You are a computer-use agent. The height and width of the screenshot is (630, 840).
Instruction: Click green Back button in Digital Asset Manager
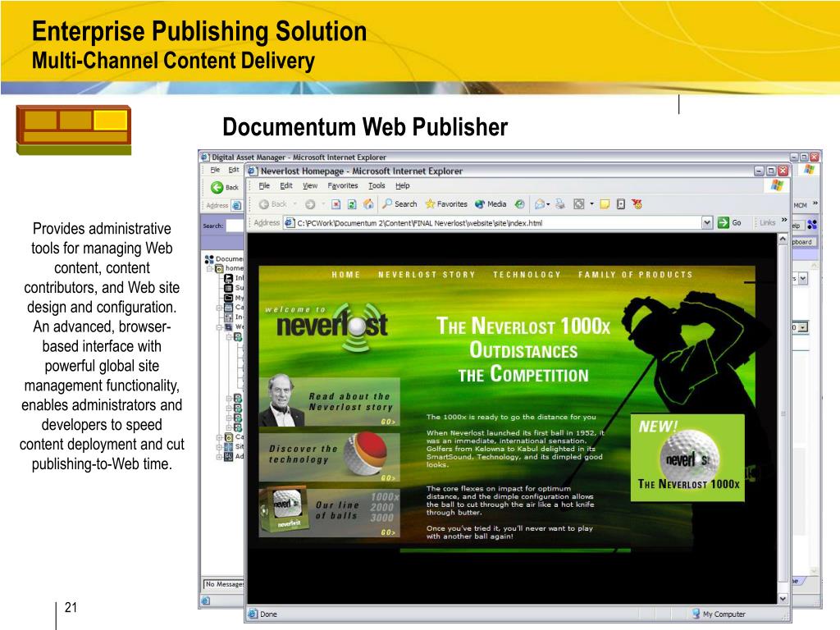(x=225, y=187)
